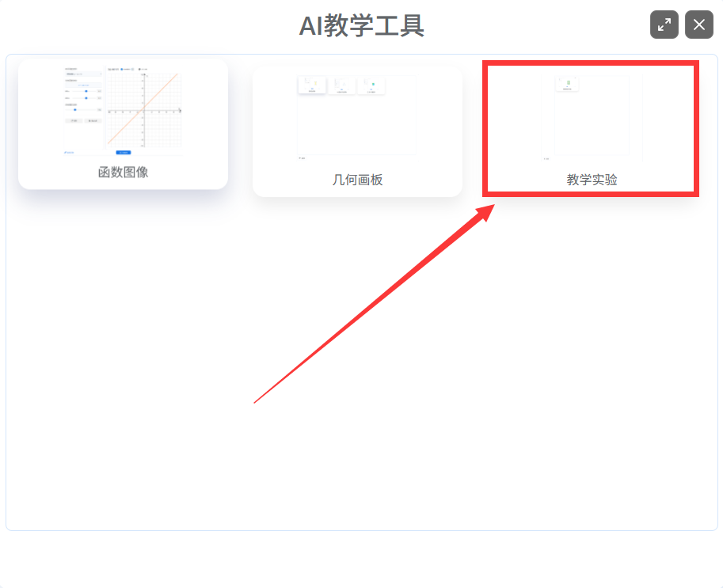Click the blue radio dot above the graph
The width and height of the screenshot is (723, 588).
122,69
